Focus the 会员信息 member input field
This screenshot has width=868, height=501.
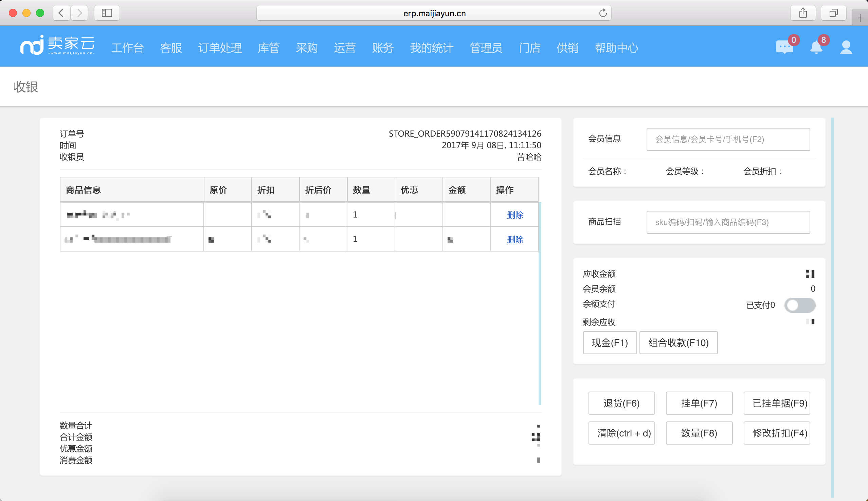pos(728,139)
